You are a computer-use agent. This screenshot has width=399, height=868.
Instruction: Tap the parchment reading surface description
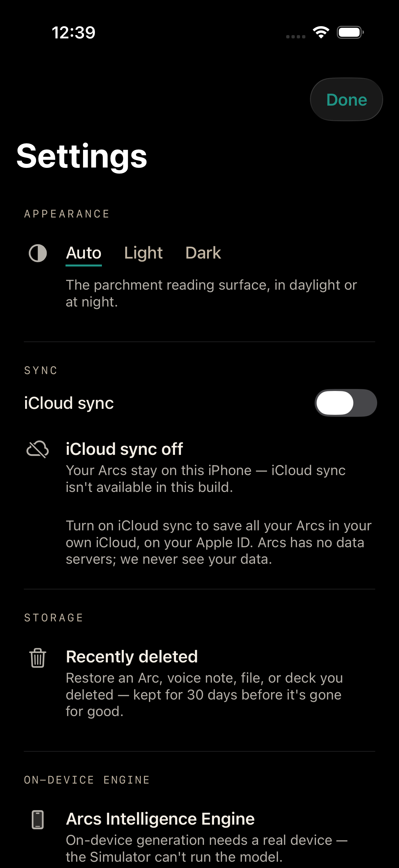pyautogui.click(x=211, y=294)
